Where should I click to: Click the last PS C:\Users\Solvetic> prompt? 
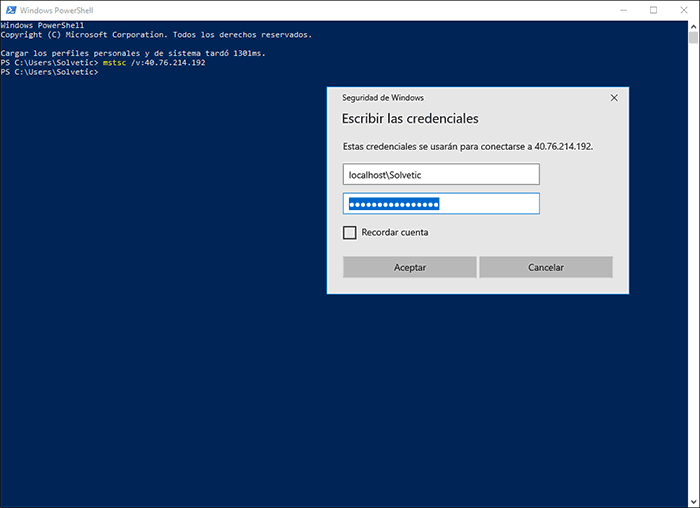(x=49, y=72)
